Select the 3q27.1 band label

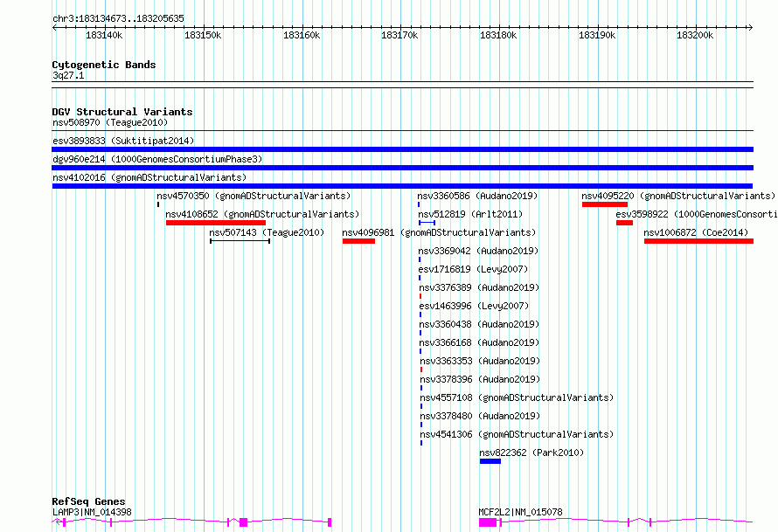(x=68, y=75)
